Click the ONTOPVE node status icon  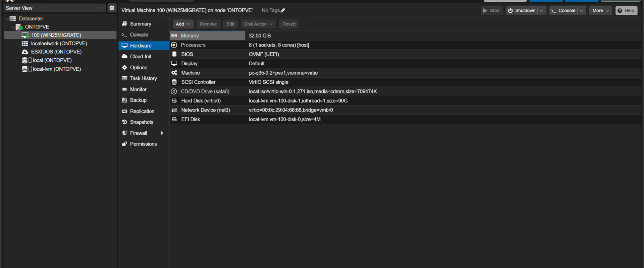19,27
